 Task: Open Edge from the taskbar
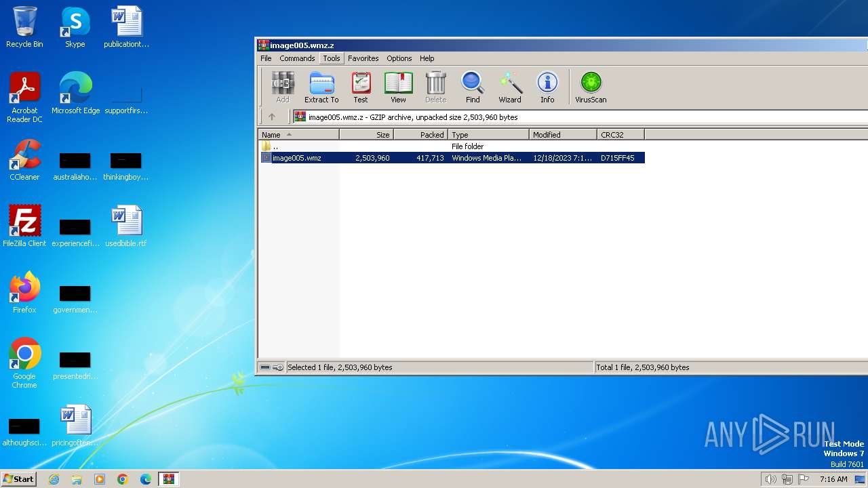[x=146, y=479]
